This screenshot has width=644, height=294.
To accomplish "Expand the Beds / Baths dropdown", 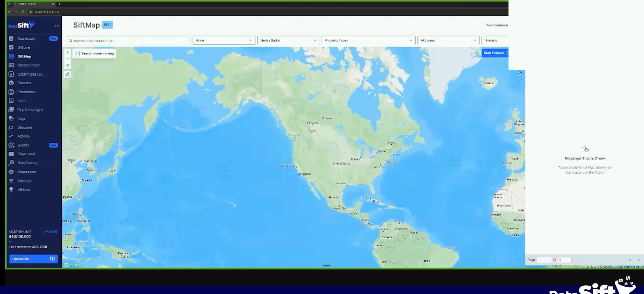I will pyautogui.click(x=288, y=40).
